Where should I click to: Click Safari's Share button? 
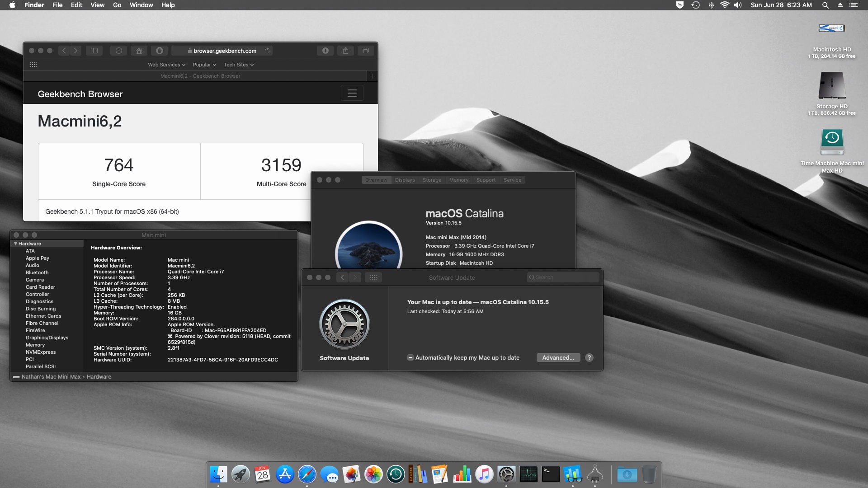point(345,51)
